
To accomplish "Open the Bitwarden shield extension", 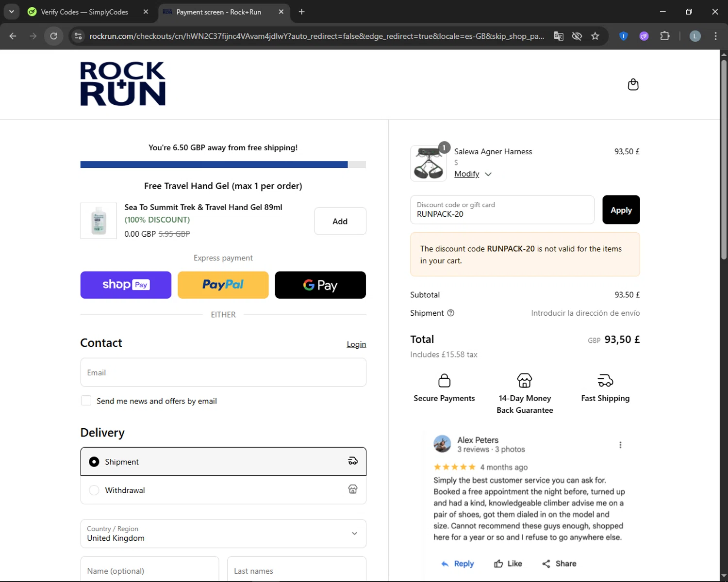I will (624, 36).
